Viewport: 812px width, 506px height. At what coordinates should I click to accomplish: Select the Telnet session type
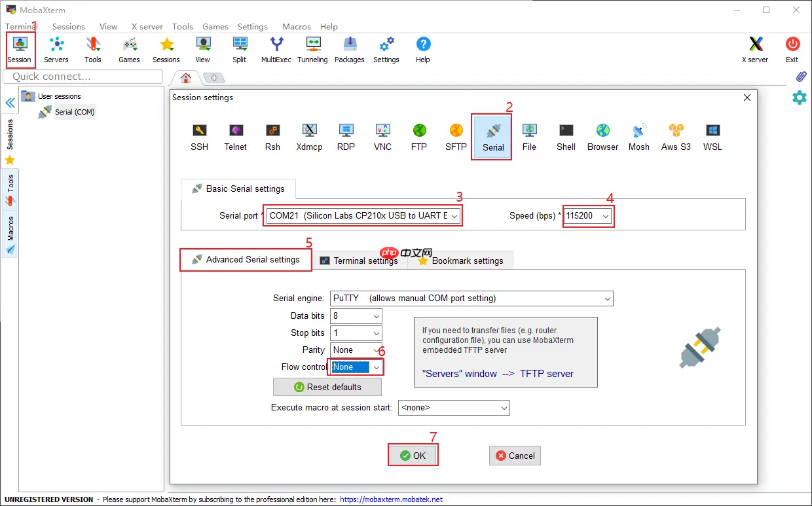pos(236,137)
